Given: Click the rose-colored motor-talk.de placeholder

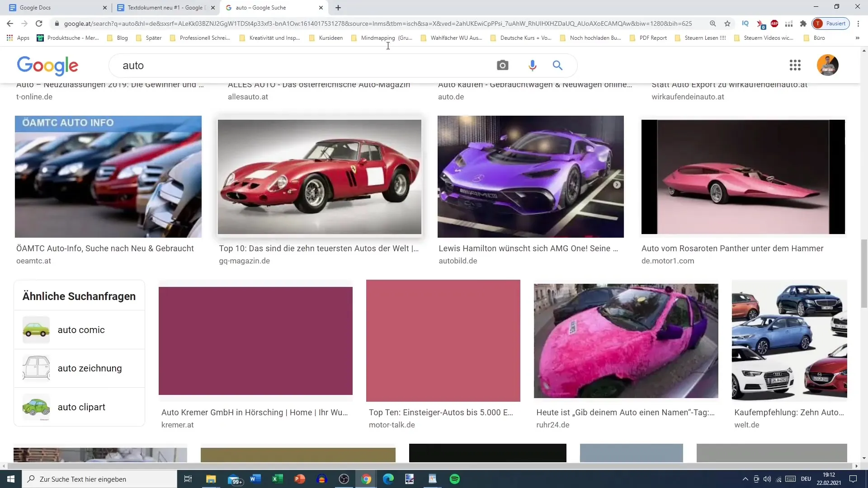Looking at the screenshot, I should click(x=443, y=341).
